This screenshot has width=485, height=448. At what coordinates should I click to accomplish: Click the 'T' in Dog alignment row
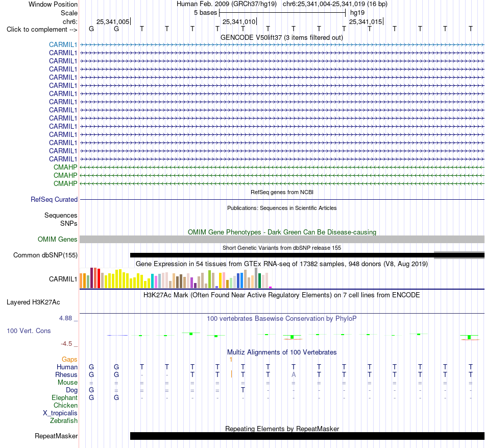point(243,390)
